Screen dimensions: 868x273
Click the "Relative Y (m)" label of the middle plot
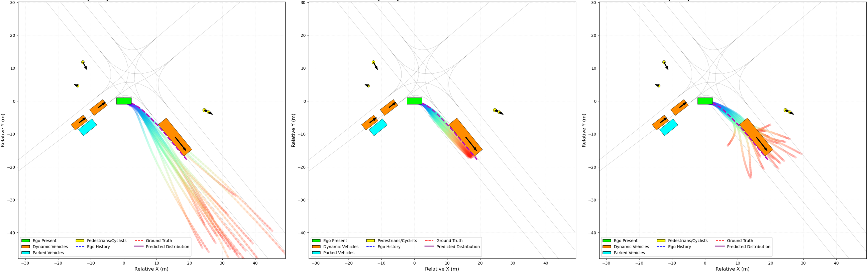point(294,130)
